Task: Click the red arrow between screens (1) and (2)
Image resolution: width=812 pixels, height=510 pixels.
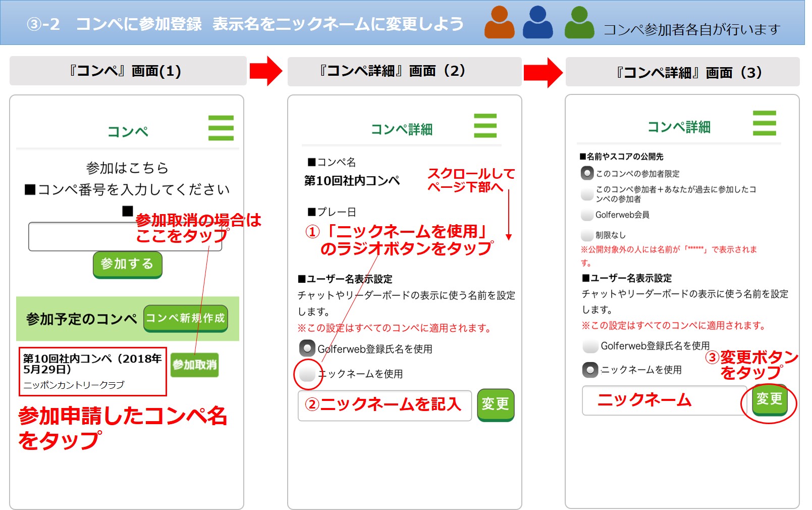Action: (265, 71)
